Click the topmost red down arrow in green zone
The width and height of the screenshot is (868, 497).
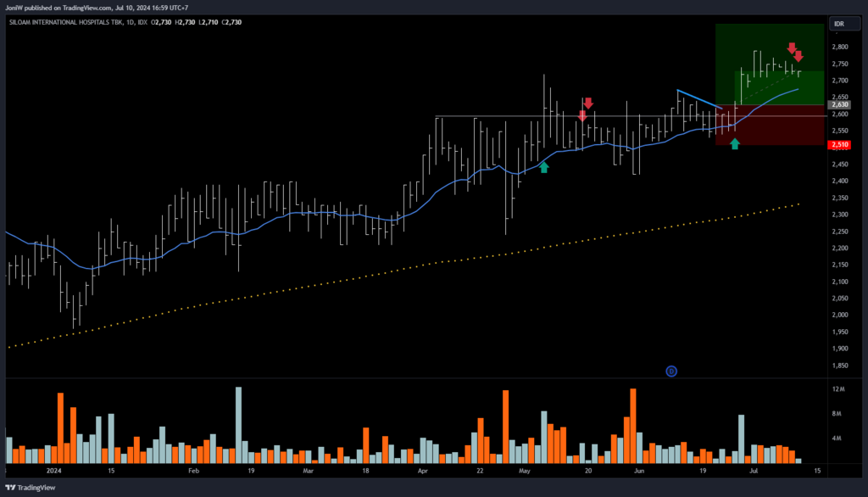pyautogui.click(x=791, y=48)
